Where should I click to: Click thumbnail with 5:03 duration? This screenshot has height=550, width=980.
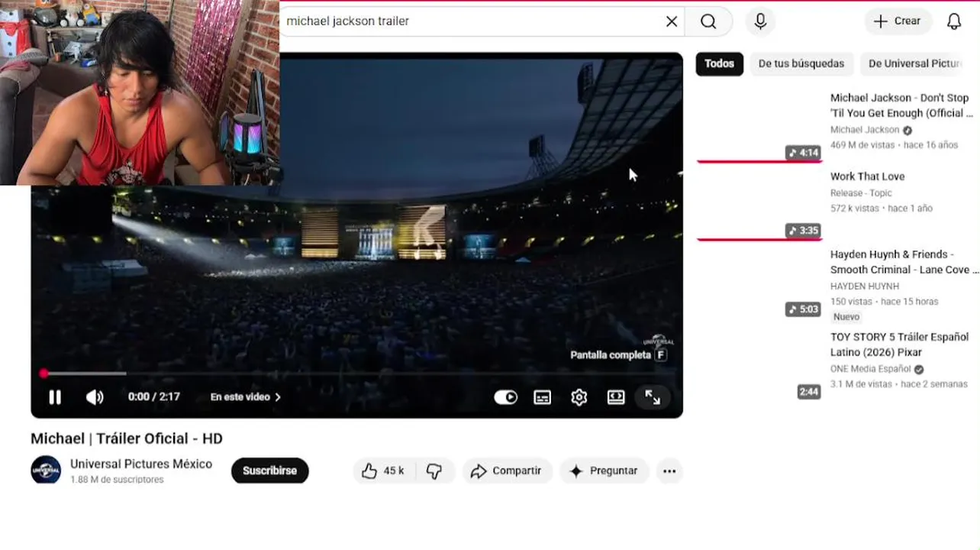pos(759,283)
